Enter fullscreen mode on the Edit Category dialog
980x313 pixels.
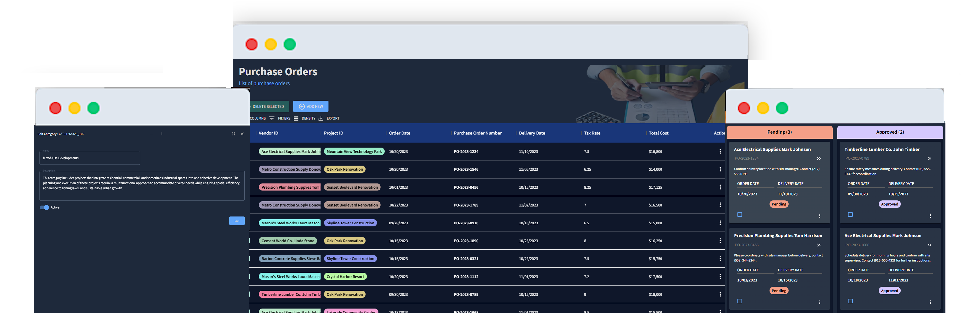pyautogui.click(x=233, y=134)
